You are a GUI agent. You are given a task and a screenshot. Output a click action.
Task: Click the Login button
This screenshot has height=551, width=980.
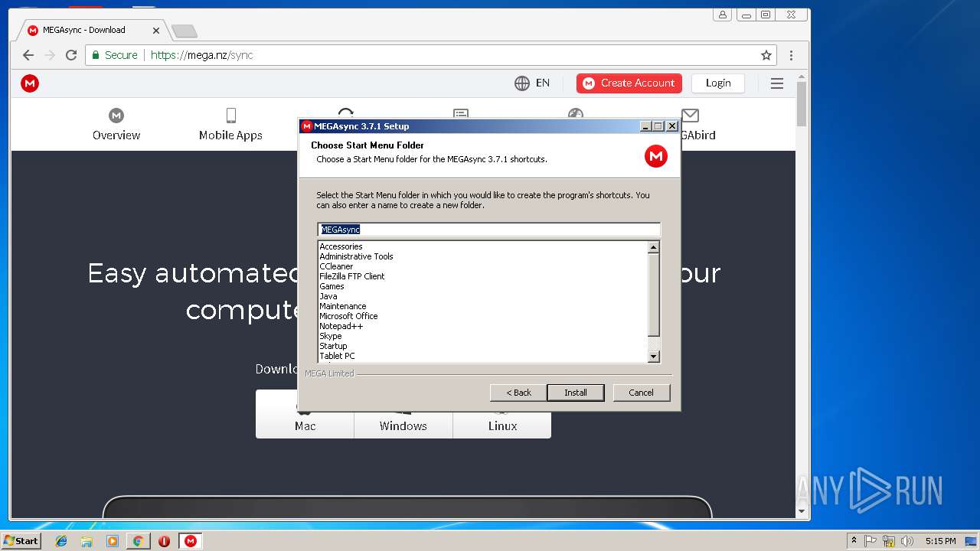pyautogui.click(x=718, y=83)
